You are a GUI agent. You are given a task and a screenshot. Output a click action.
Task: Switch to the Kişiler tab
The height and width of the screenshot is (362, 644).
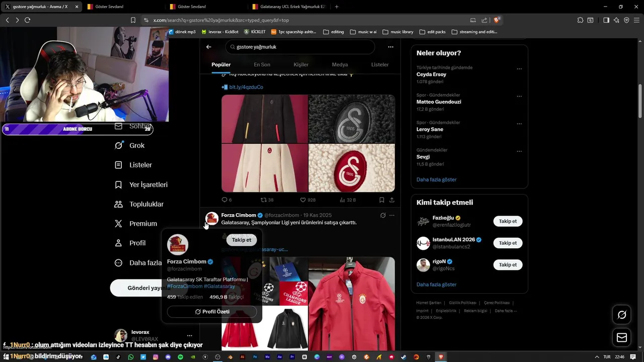(x=301, y=64)
